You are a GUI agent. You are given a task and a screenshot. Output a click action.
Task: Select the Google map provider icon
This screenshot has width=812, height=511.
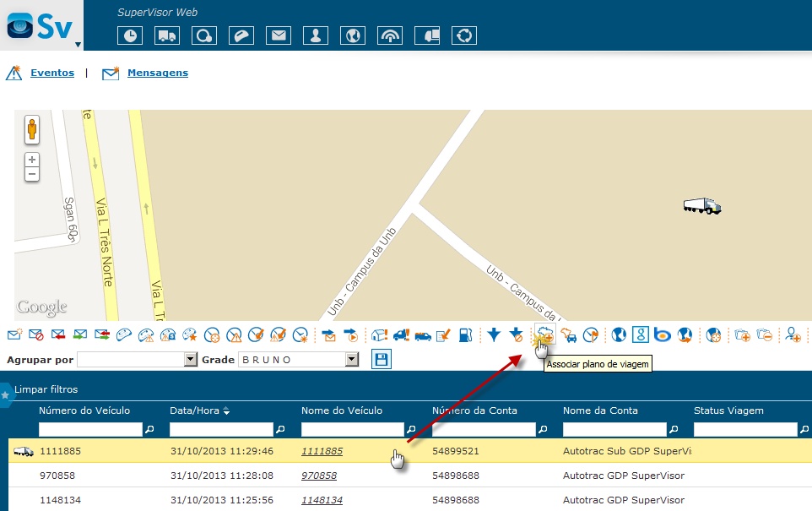point(641,335)
